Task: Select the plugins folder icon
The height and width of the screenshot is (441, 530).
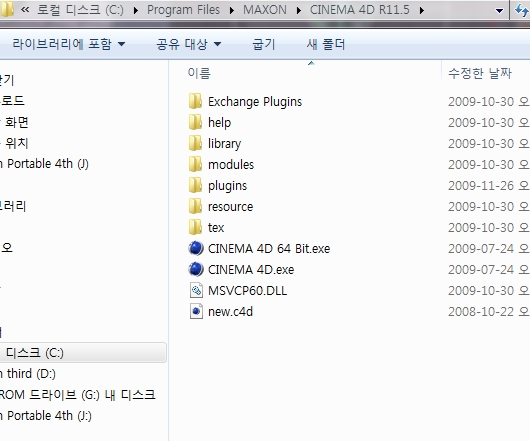Action: click(195, 185)
